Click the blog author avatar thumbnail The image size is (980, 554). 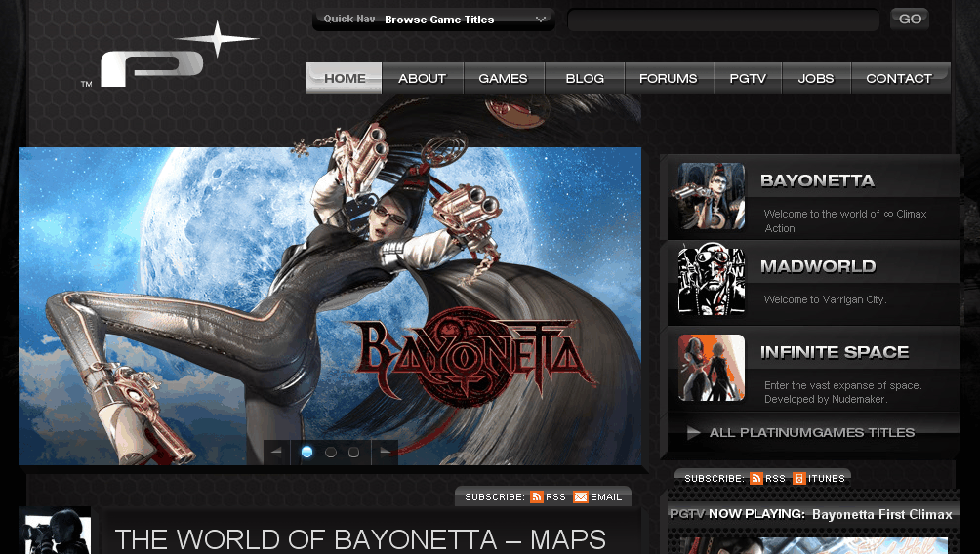[55, 531]
